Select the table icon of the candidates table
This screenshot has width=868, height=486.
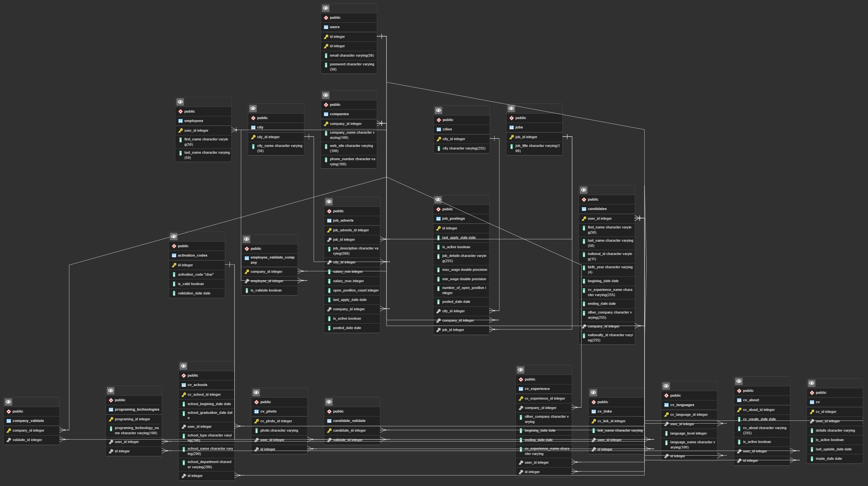[584, 209]
